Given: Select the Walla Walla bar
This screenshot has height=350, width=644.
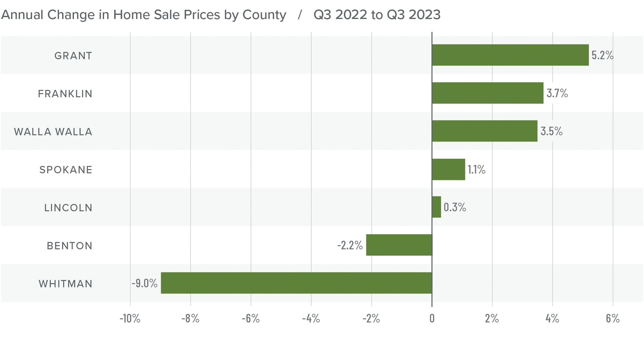Looking at the screenshot, I should tap(485, 131).
